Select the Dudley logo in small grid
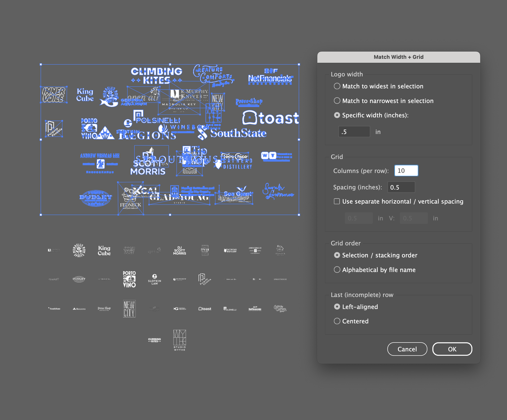Screen dimensions: 507x420 [79, 279]
